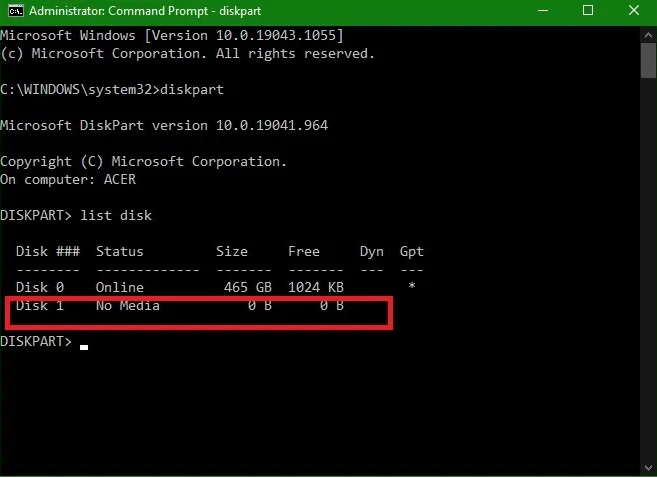Click the blinking cursor after the last DISKPART> prompt

(x=86, y=347)
